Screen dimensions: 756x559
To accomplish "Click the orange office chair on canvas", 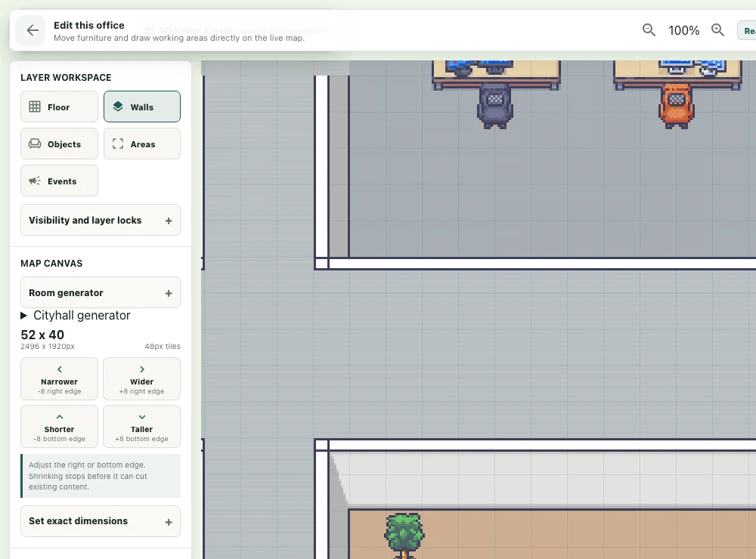I will (677, 107).
